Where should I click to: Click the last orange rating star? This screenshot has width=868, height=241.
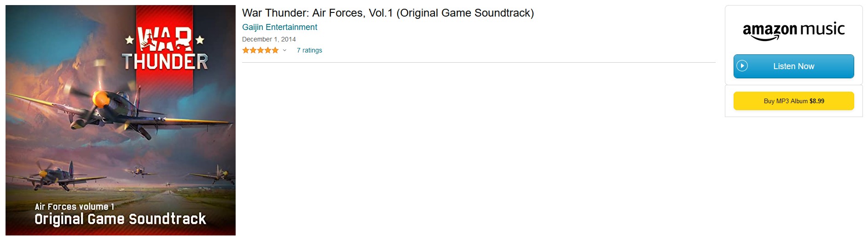click(275, 50)
